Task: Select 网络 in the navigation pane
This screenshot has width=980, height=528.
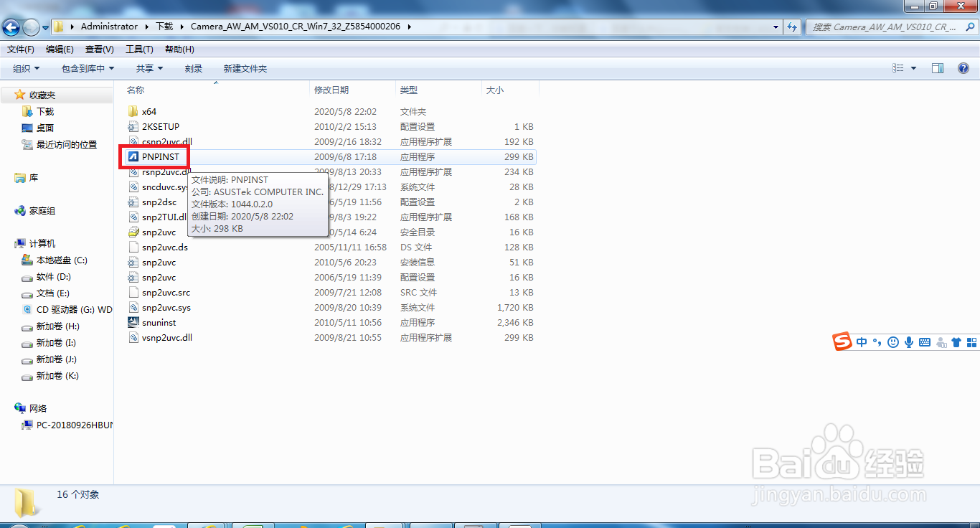Action: (x=38, y=408)
